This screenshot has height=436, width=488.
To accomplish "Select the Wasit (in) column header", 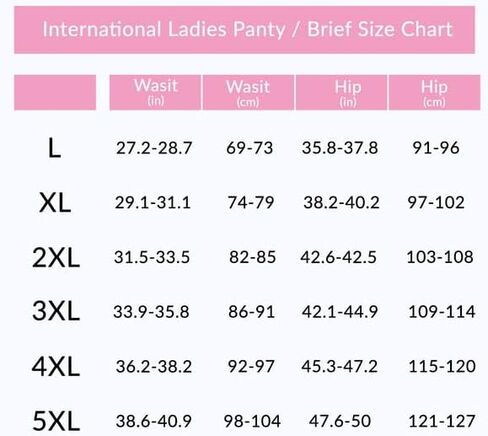I will coord(155,92).
